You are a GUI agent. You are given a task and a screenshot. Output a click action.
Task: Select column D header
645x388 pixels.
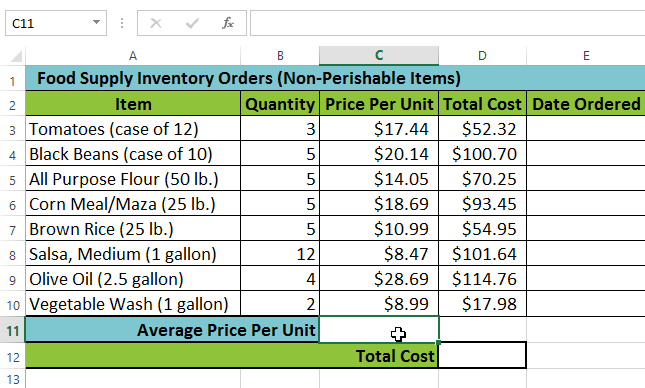point(483,56)
